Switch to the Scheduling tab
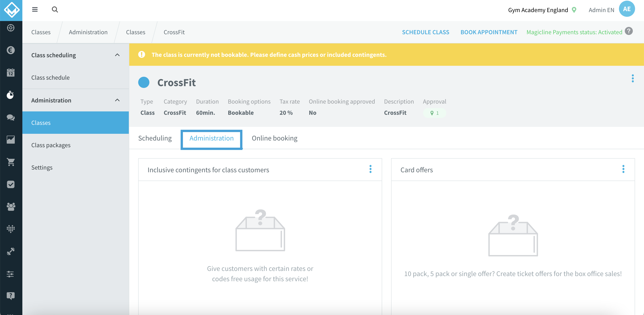Screen dimensions: 644x315 [x=155, y=138]
